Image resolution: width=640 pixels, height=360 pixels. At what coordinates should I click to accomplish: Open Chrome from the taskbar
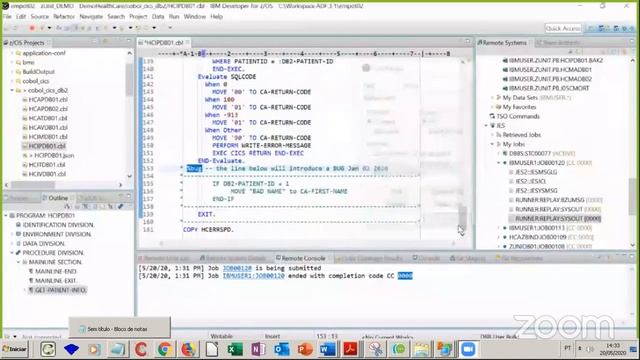164,349
